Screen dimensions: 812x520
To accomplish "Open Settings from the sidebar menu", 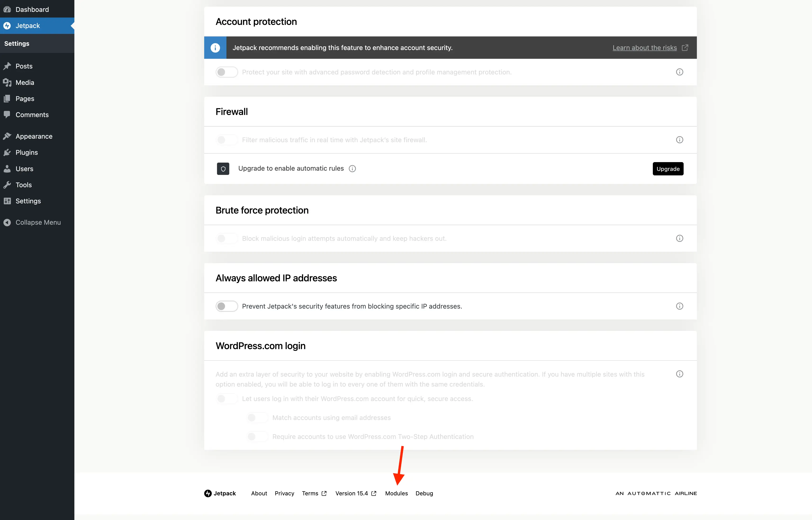I will (27, 201).
